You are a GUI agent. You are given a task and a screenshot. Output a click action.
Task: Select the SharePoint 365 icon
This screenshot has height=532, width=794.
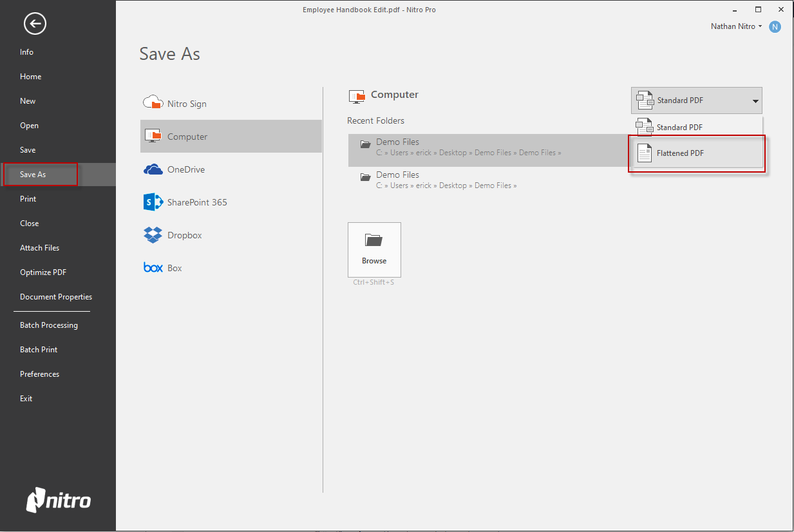click(153, 202)
